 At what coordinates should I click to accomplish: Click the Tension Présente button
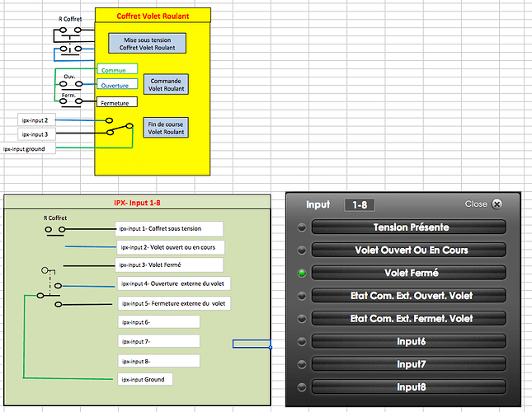point(409,227)
